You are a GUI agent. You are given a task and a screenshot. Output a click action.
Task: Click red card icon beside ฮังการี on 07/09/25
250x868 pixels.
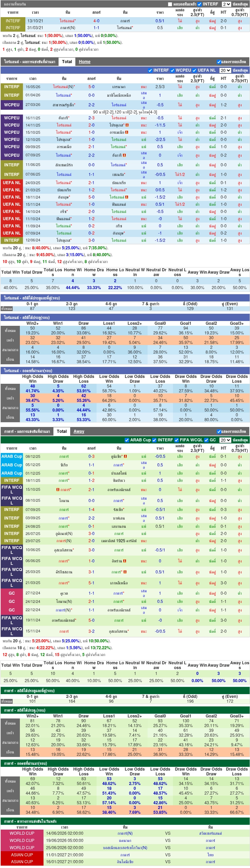[x=124, y=155]
